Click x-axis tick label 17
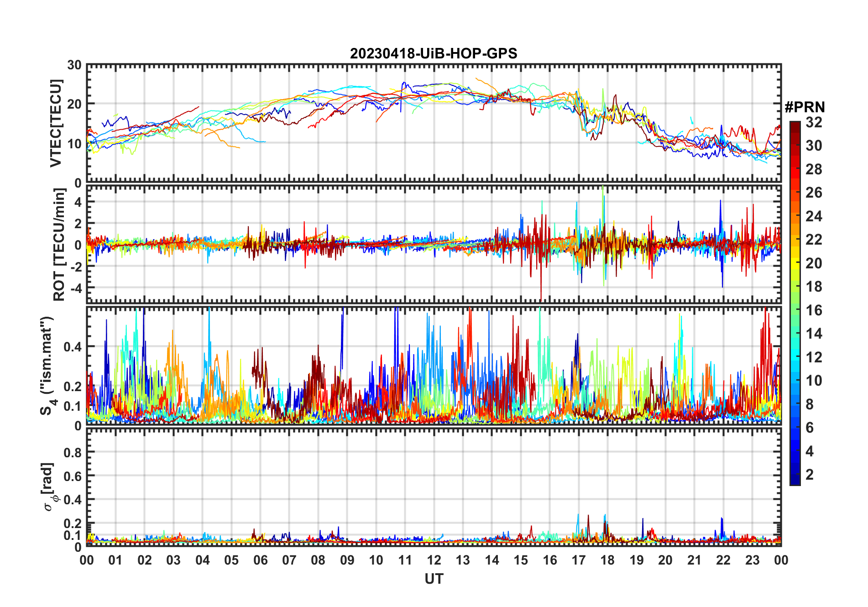The image size is (868, 607). pos(579,560)
